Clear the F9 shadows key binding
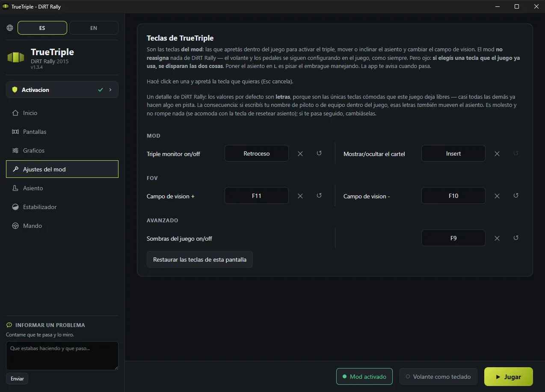Screen dimensions: 545x392 [497, 238]
